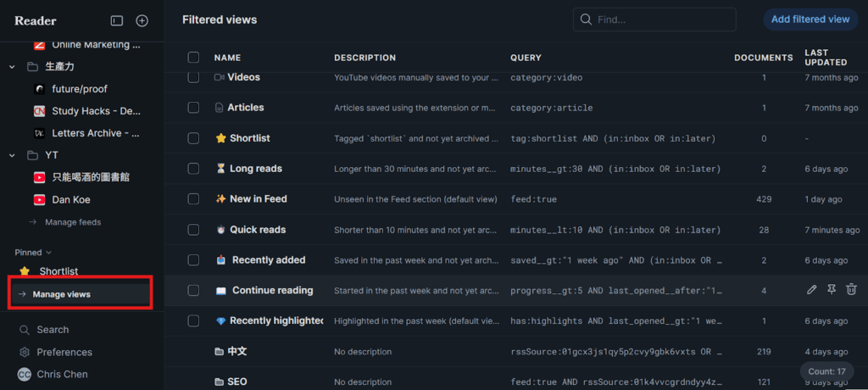This screenshot has width=868, height=390.
Task: Open the pinned Shortlist view
Action: [58, 271]
